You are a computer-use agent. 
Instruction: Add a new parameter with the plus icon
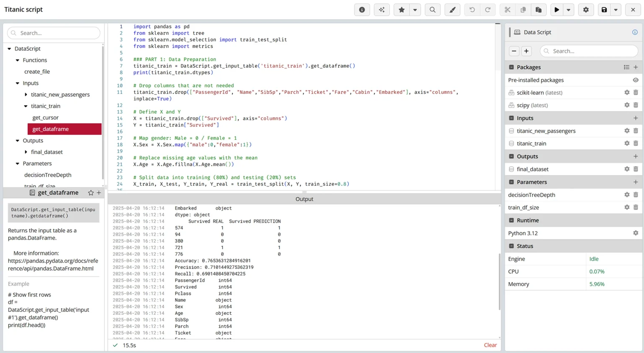point(636,182)
